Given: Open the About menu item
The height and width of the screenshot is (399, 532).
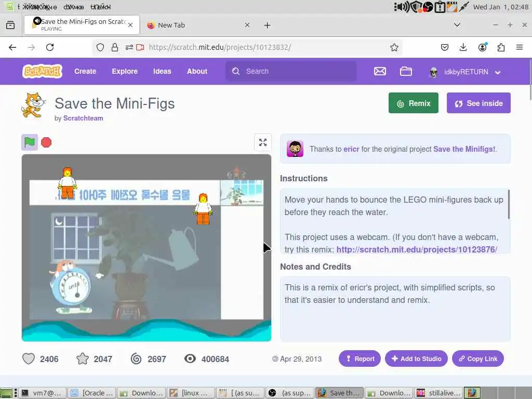Looking at the screenshot, I should (x=197, y=71).
